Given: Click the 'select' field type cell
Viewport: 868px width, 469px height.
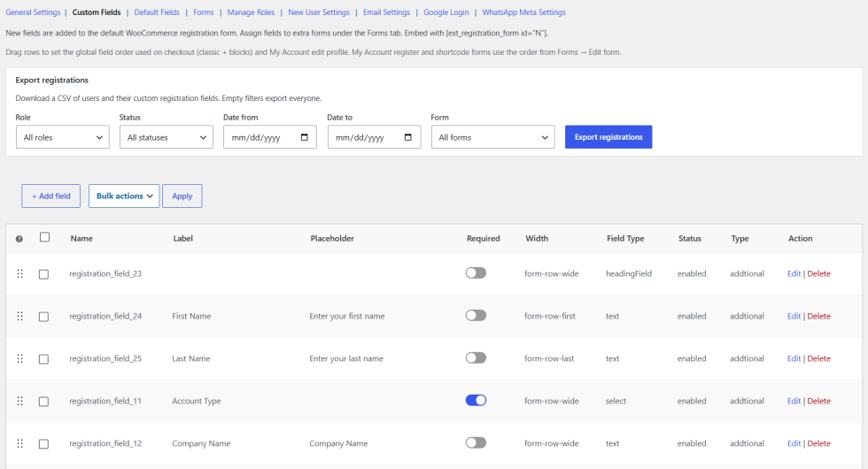Looking at the screenshot, I should [616, 401].
